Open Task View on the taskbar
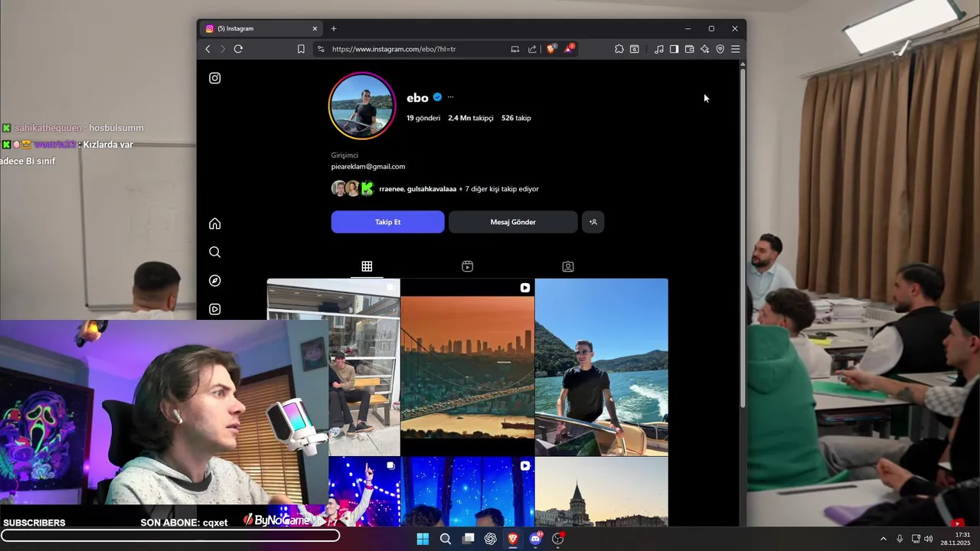This screenshot has width=980, height=551. [468, 539]
